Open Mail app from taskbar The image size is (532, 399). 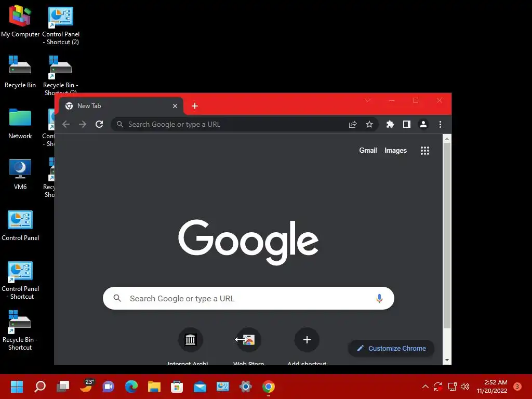point(200,387)
